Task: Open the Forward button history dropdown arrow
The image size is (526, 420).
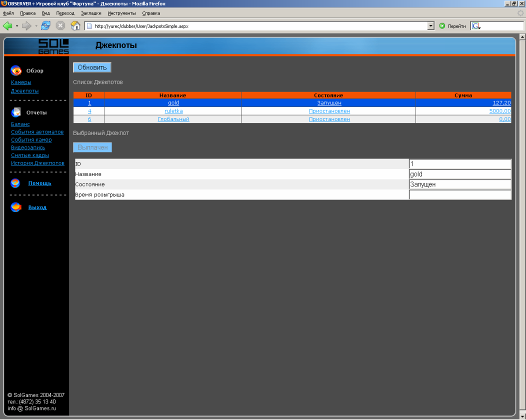Action: [36, 26]
